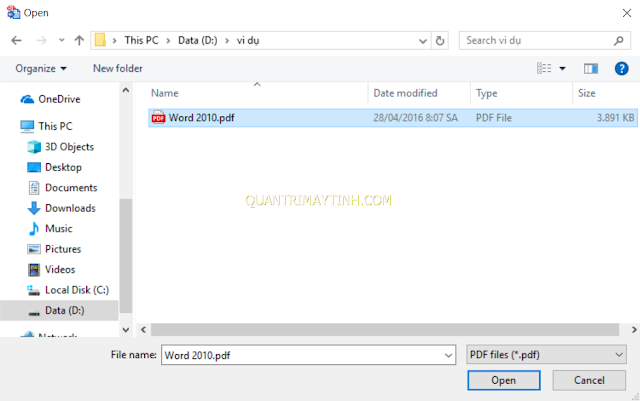Select This PC in navigation pane

click(55, 126)
